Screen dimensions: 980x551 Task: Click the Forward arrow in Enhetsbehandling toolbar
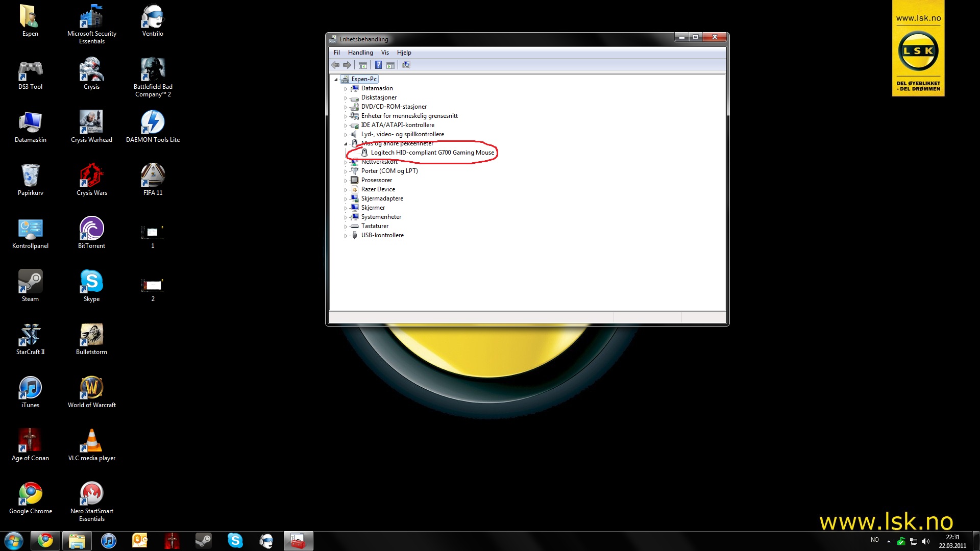click(347, 65)
